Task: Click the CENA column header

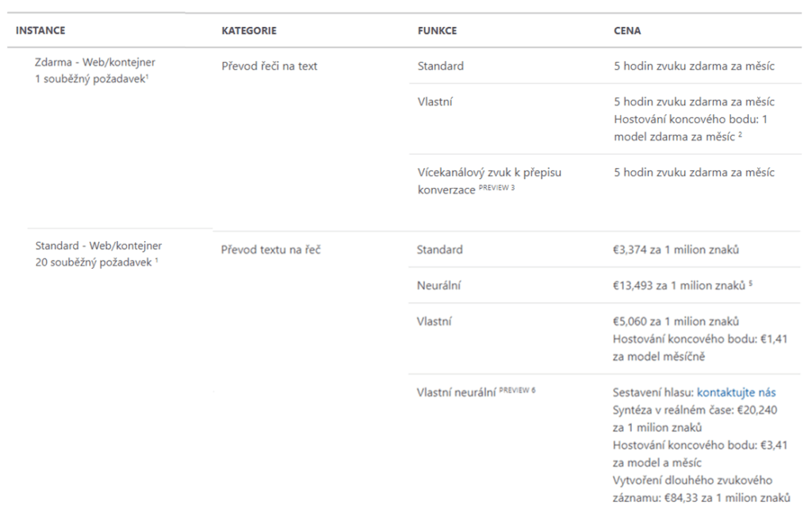Action: [627, 31]
